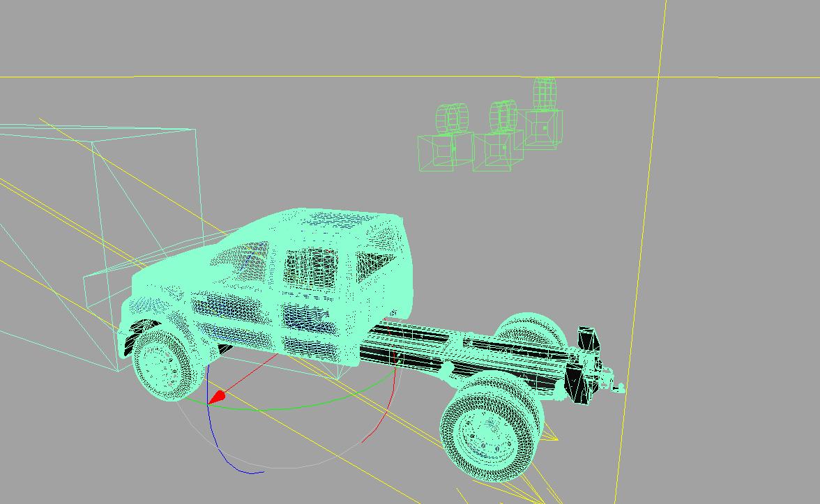The height and width of the screenshot is (504, 820).
Task: Click the horizontal yellow line at top
Action: coord(279,77)
